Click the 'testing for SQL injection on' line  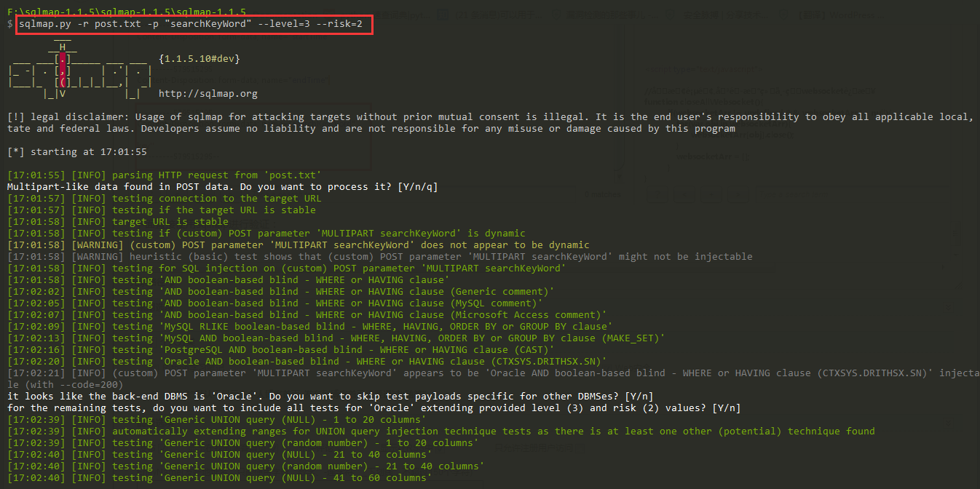click(286, 269)
